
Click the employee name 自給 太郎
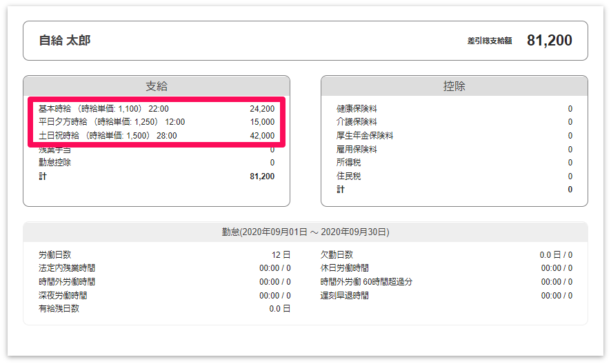click(x=65, y=41)
